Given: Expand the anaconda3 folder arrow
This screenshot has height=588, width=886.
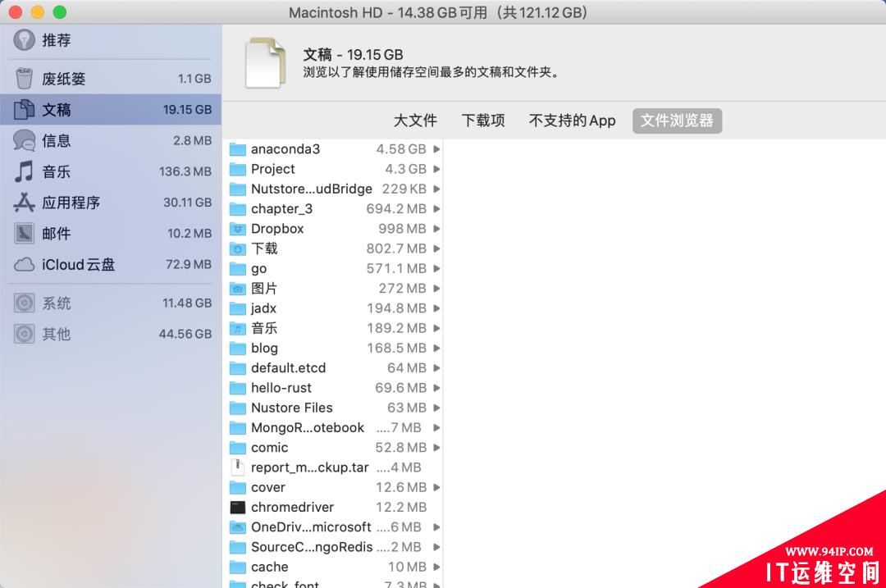Looking at the screenshot, I should tap(436, 149).
